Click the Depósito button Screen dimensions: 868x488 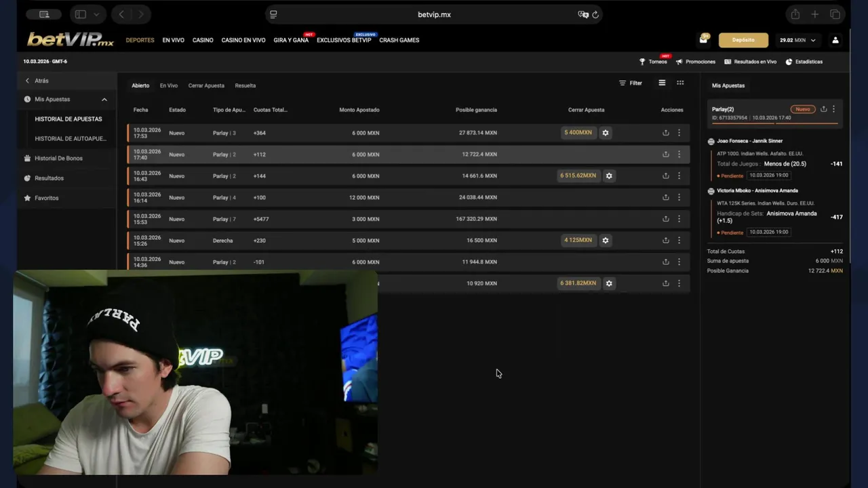tap(743, 40)
